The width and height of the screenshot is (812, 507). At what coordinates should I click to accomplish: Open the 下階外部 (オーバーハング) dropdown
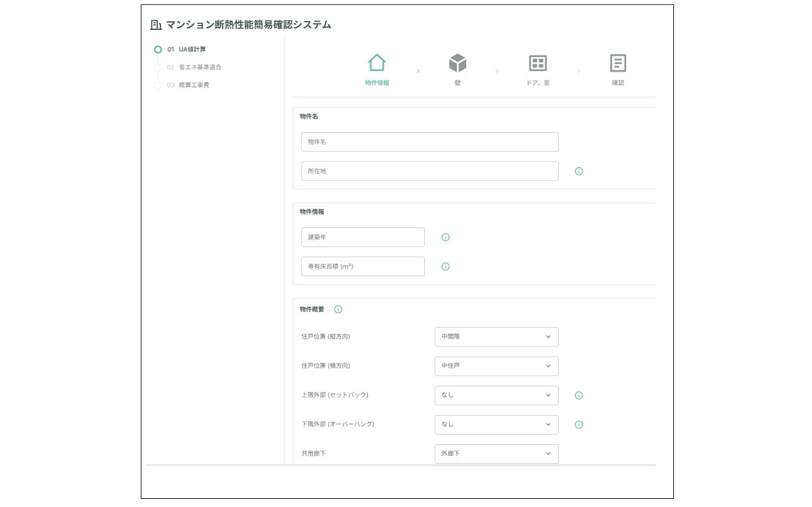[497, 424]
